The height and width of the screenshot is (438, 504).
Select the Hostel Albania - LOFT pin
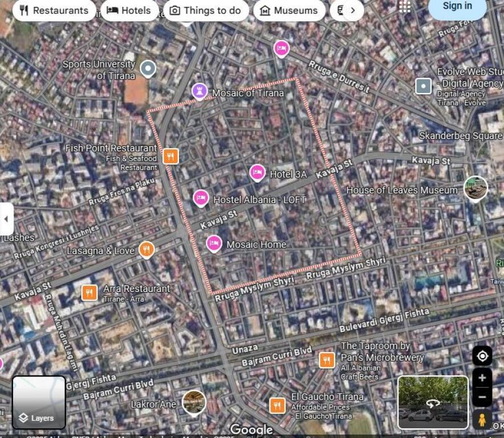pos(201,197)
